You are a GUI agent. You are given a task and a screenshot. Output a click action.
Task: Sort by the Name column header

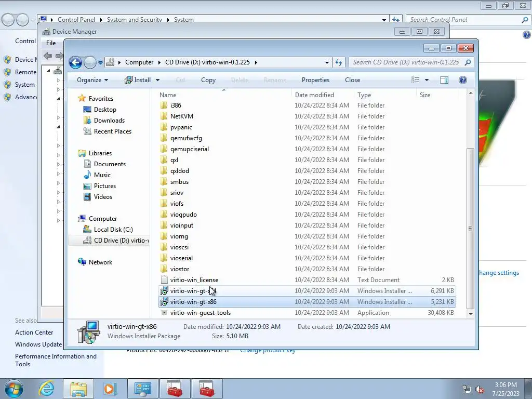click(168, 95)
